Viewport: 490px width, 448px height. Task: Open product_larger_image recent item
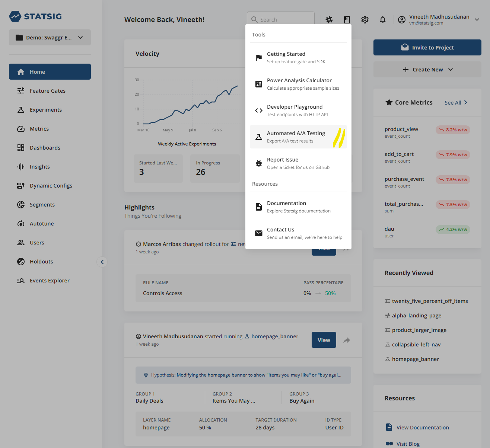pos(419,330)
